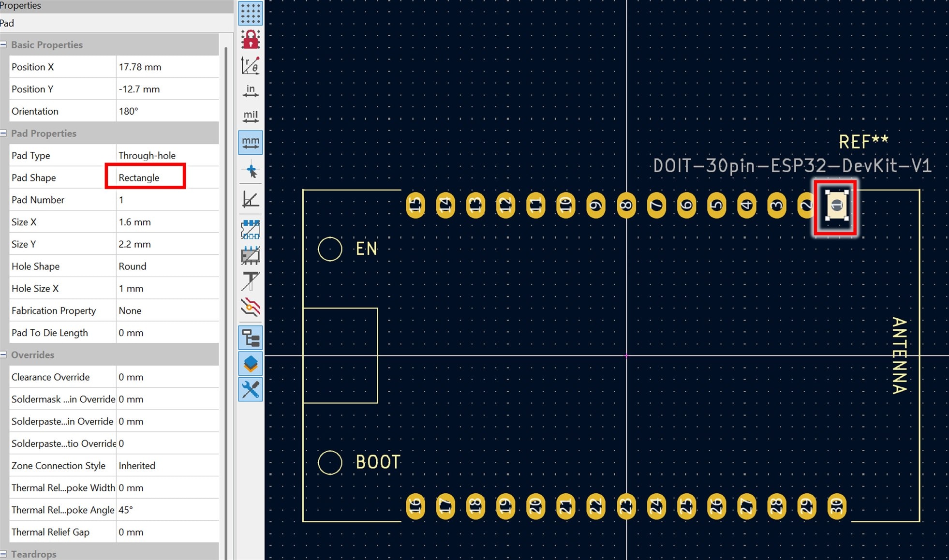The width and height of the screenshot is (949, 560).
Task: Select millimeters units icon
Action: [250, 142]
